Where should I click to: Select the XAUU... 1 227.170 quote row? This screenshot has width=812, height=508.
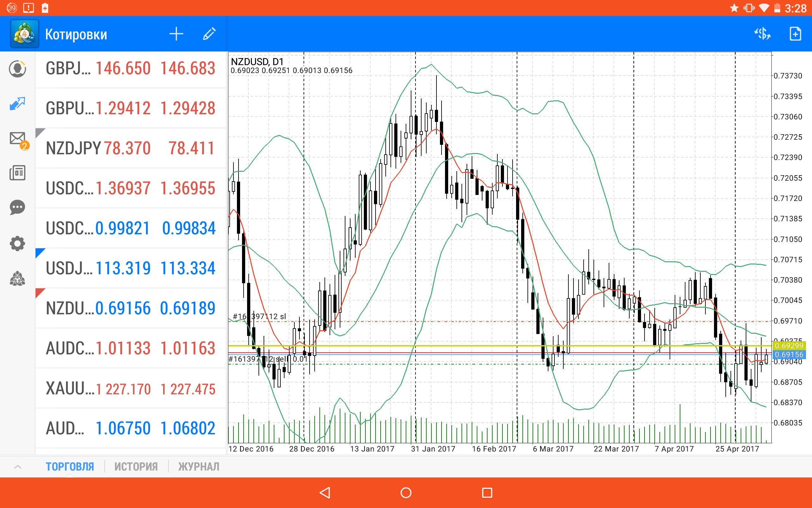(x=131, y=388)
